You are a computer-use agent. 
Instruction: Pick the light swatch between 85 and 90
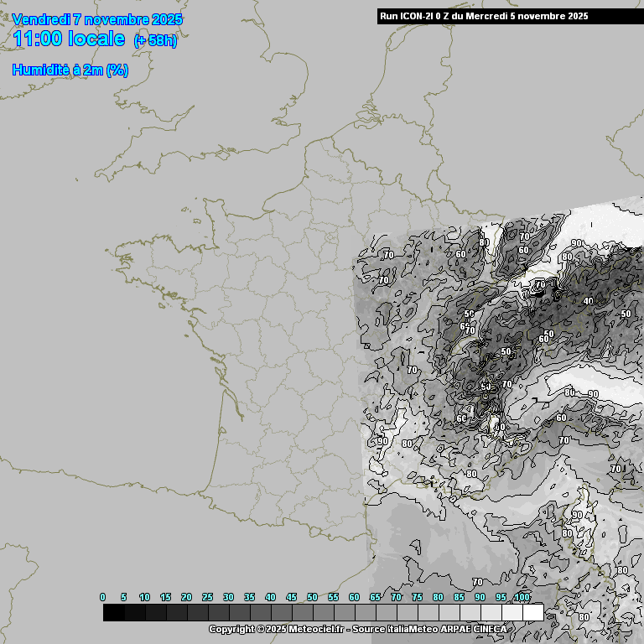point(470,613)
